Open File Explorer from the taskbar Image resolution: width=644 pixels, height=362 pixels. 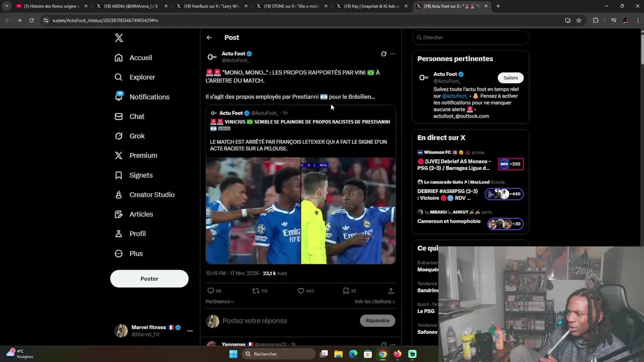[x=339, y=354]
